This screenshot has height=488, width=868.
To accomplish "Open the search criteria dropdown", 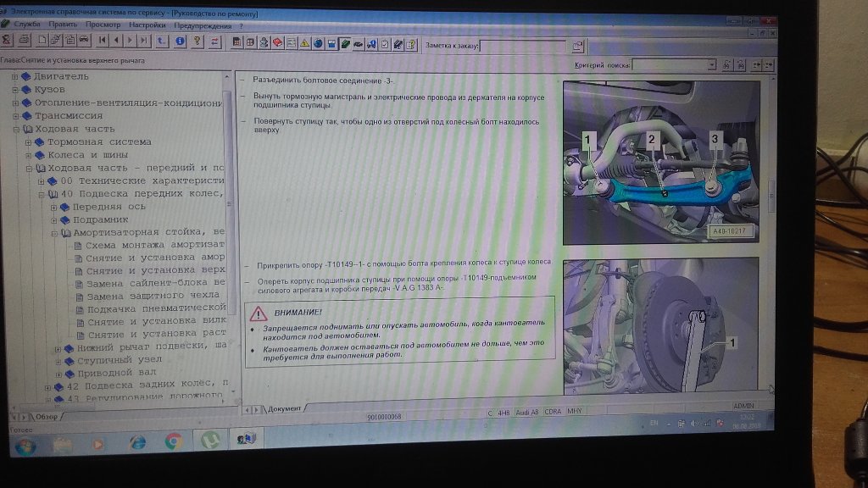I will [712, 65].
